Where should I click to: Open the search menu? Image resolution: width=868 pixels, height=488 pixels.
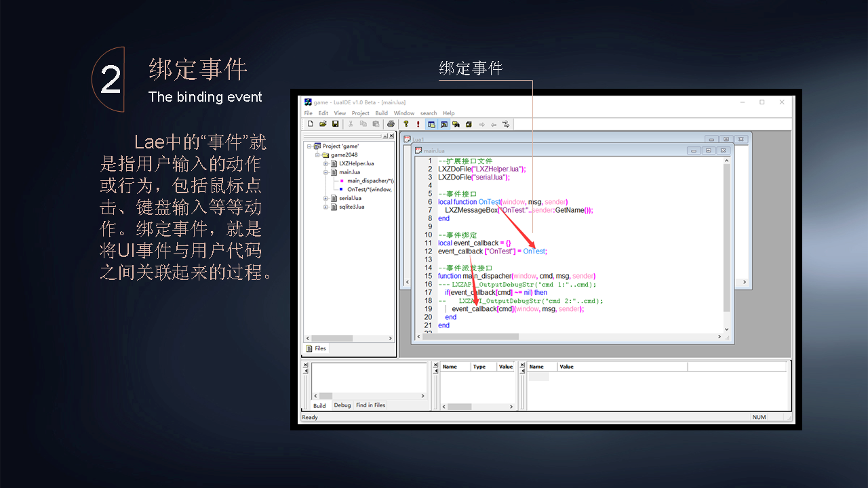click(x=429, y=113)
